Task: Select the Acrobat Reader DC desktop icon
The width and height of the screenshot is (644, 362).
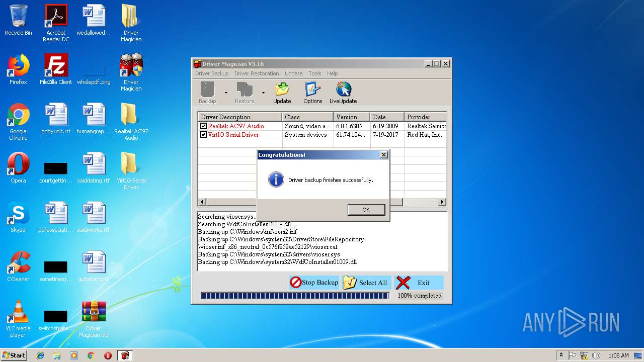Action: click(56, 23)
